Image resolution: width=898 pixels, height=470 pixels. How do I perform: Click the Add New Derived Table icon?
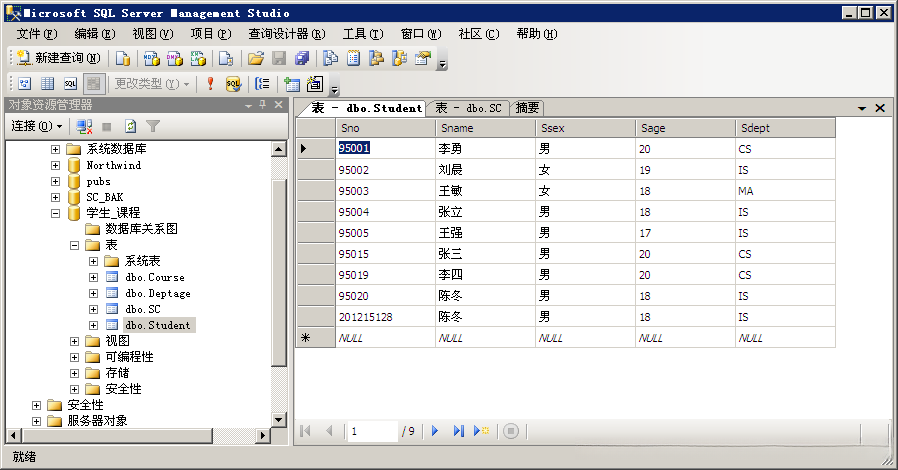point(314,84)
